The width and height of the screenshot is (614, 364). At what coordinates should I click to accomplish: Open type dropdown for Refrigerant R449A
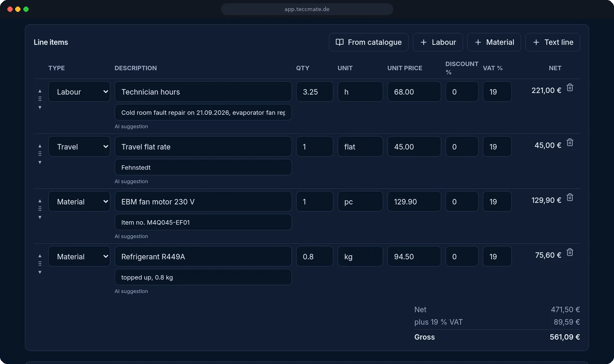pos(79,256)
